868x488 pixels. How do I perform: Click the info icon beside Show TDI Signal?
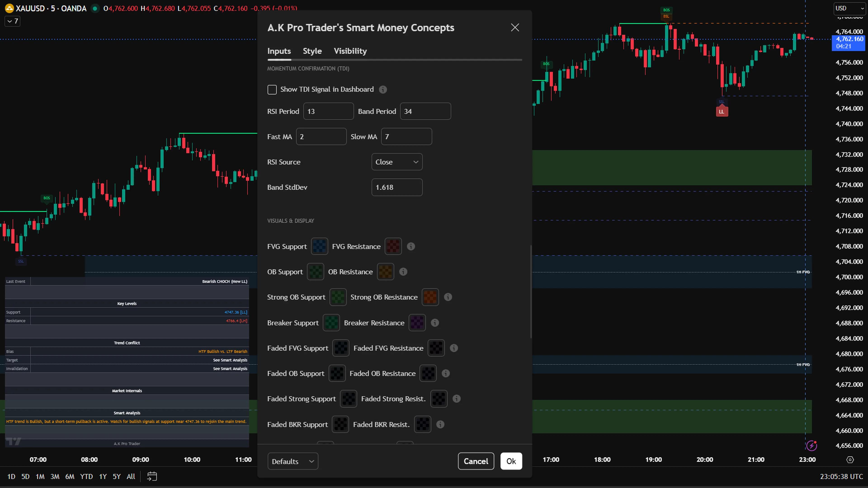383,89
